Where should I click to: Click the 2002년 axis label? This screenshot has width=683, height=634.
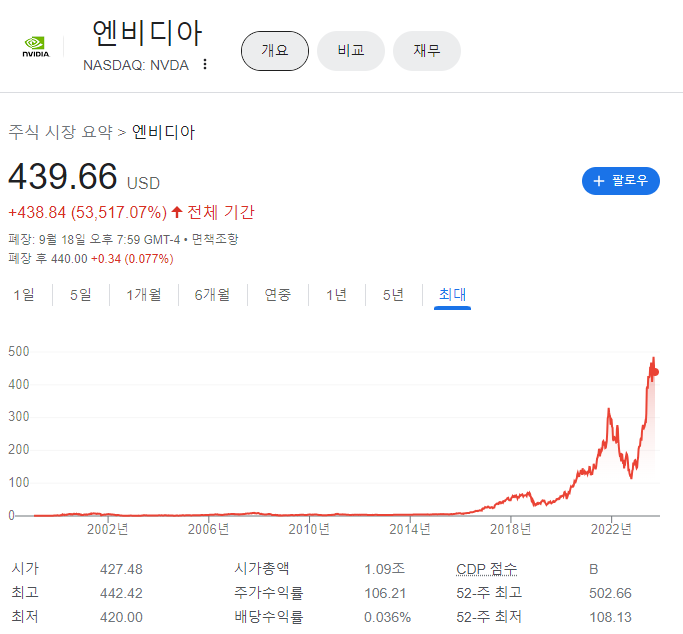(108, 529)
